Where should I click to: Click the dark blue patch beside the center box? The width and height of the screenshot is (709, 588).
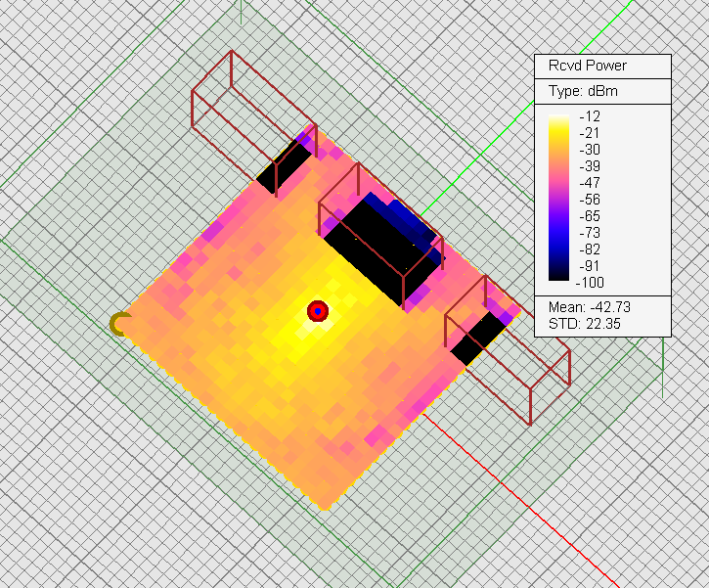pos(411,223)
